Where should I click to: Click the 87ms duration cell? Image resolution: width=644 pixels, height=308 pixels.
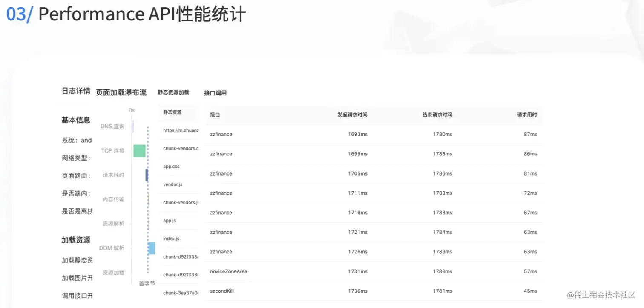pyautogui.click(x=530, y=134)
